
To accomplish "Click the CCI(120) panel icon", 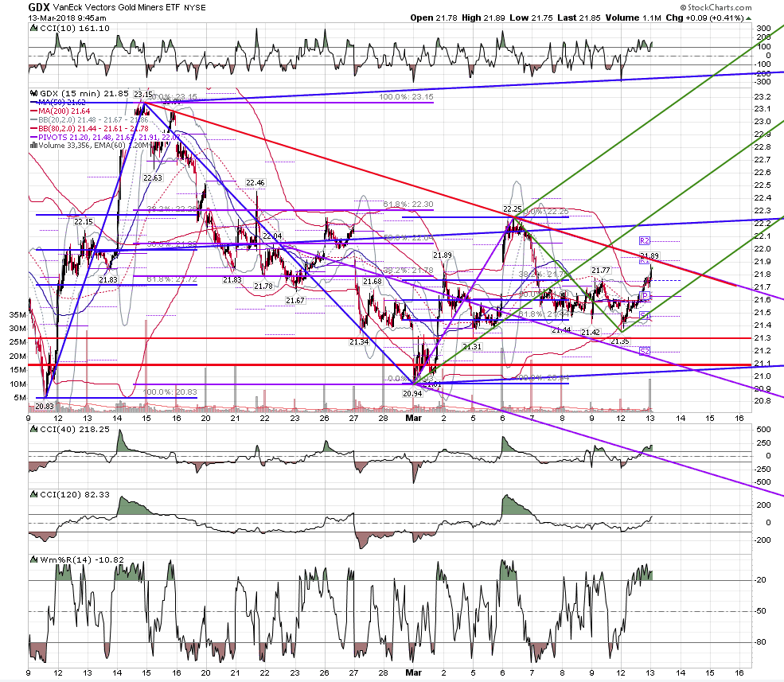I will 34,494.
